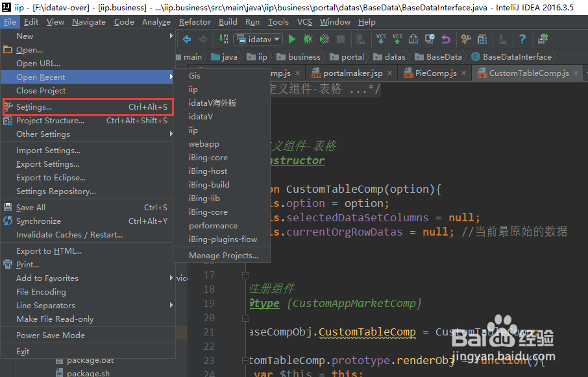
Task: Click the Revert changes arrow icon
Action: click(445, 39)
